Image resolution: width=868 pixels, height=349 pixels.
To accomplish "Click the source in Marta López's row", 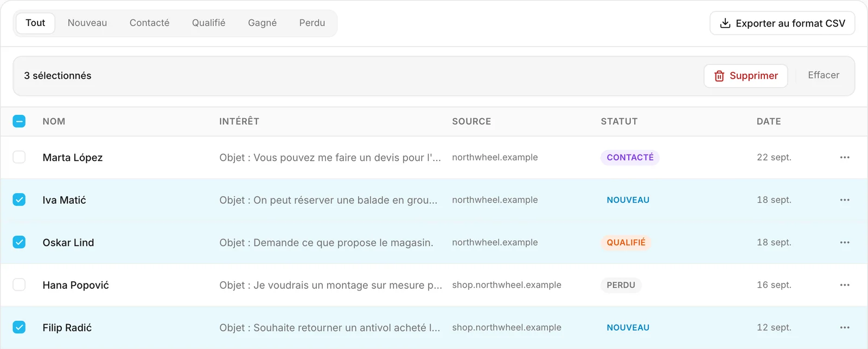I will pyautogui.click(x=495, y=157).
